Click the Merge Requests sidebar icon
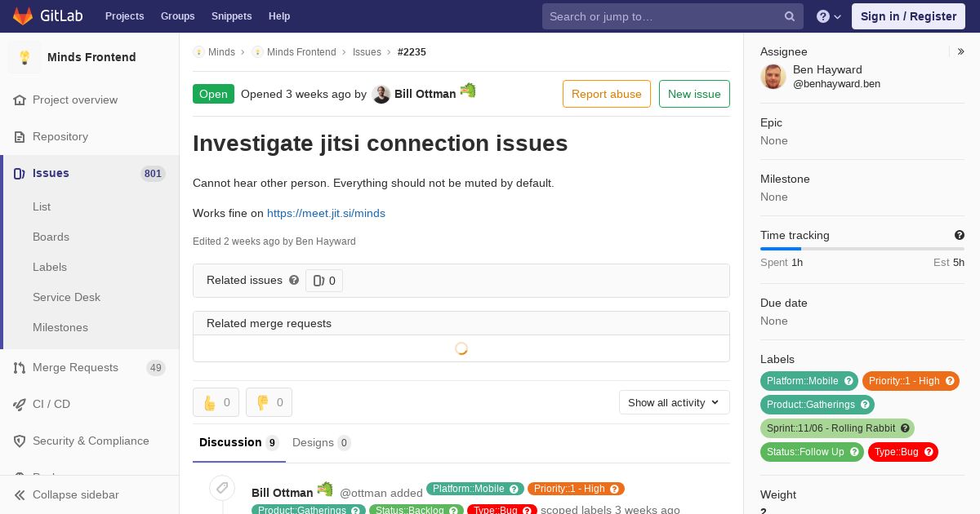Viewport: 980px width, 514px height. click(20, 367)
